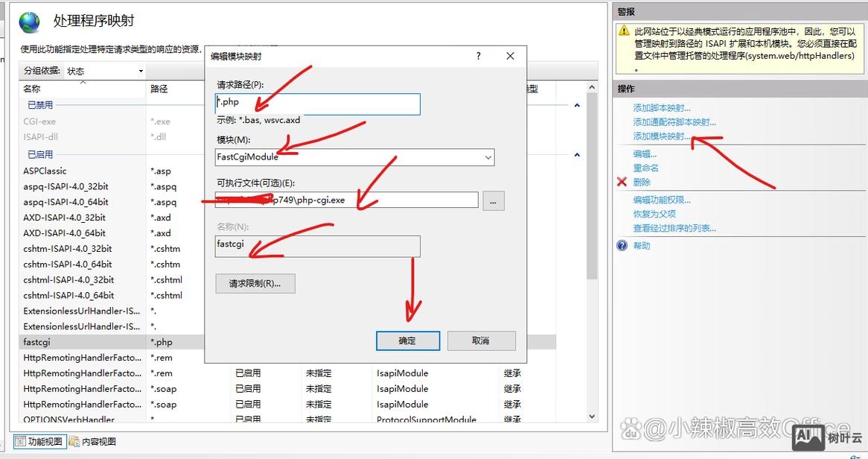
Task: Click the 请求路径 input field containing *.php
Action: (317, 104)
